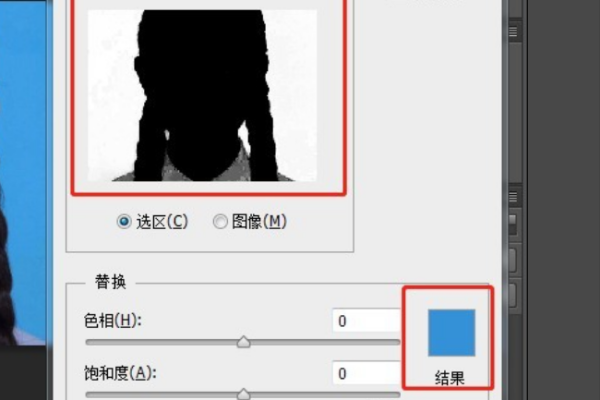Click the upper dock panel grip icon
Viewport: 600px width, 400px height.
[x=513, y=31]
